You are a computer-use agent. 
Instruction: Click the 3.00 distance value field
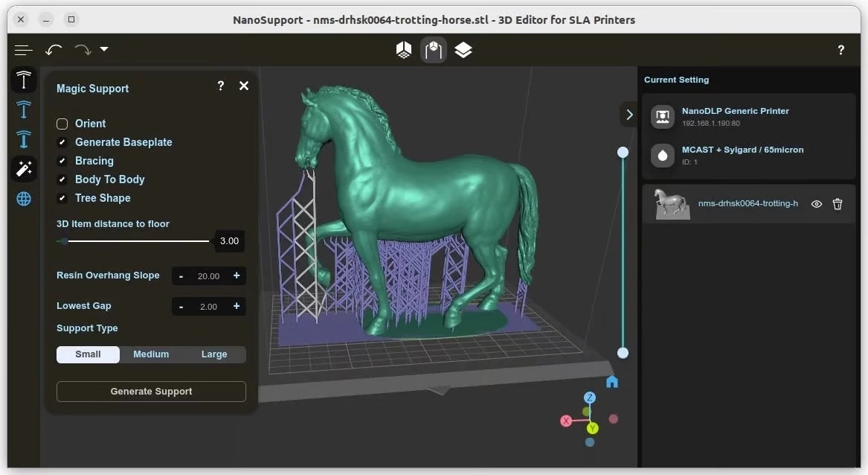coord(229,241)
